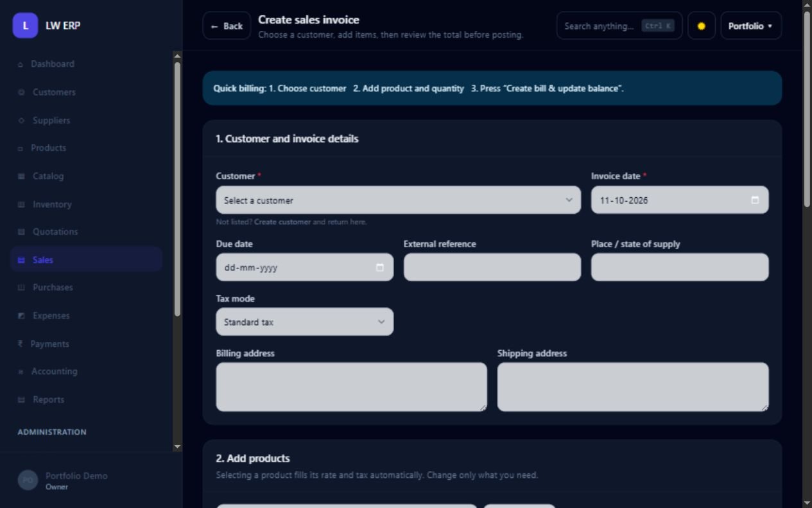Open the Invoice date calendar picker icon
This screenshot has width=812, height=508.
(755, 200)
